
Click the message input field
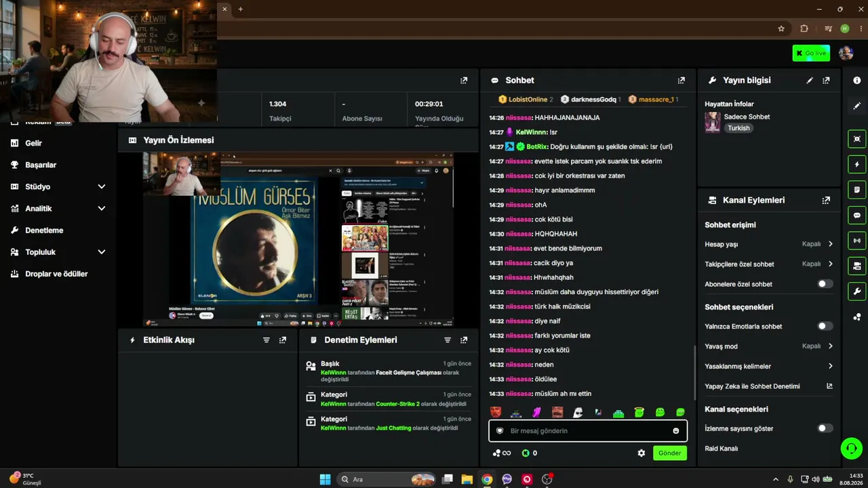[588, 431]
